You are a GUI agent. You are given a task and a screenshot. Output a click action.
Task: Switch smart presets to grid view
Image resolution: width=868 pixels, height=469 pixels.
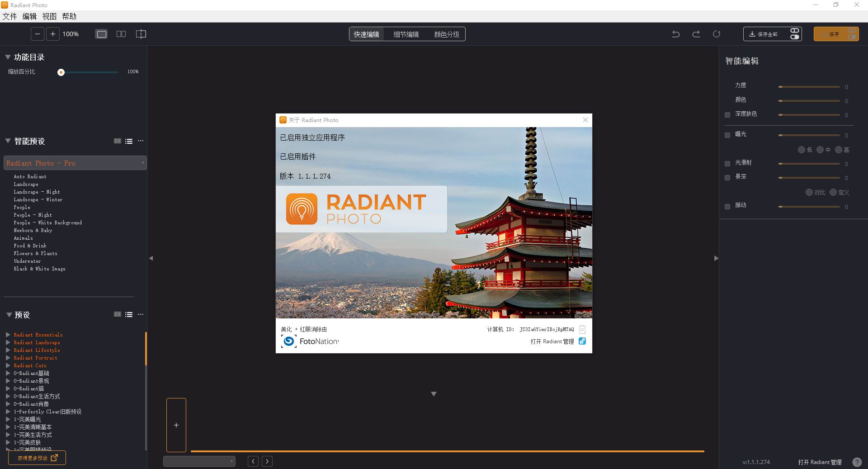118,141
